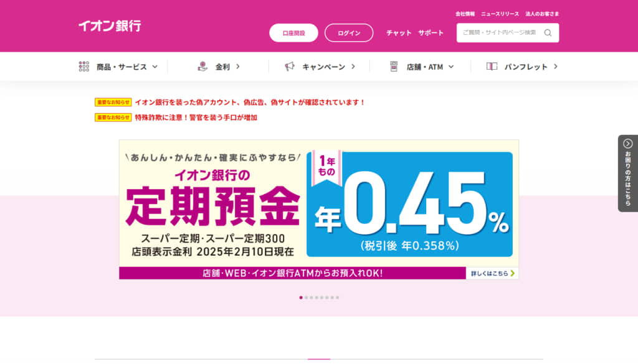Open the キャンペーン menu arrow
The image size is (638, 364).
click(353, 67)
